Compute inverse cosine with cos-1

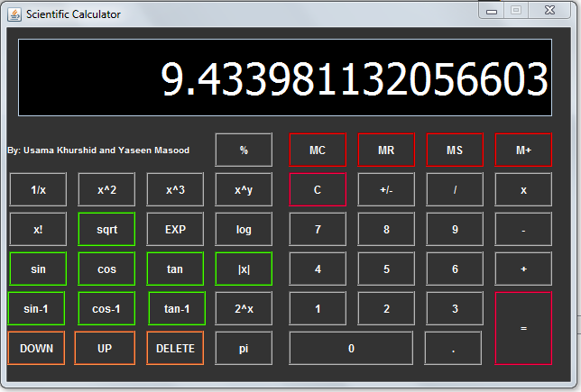pyautogui.click(x=106, y=308)
